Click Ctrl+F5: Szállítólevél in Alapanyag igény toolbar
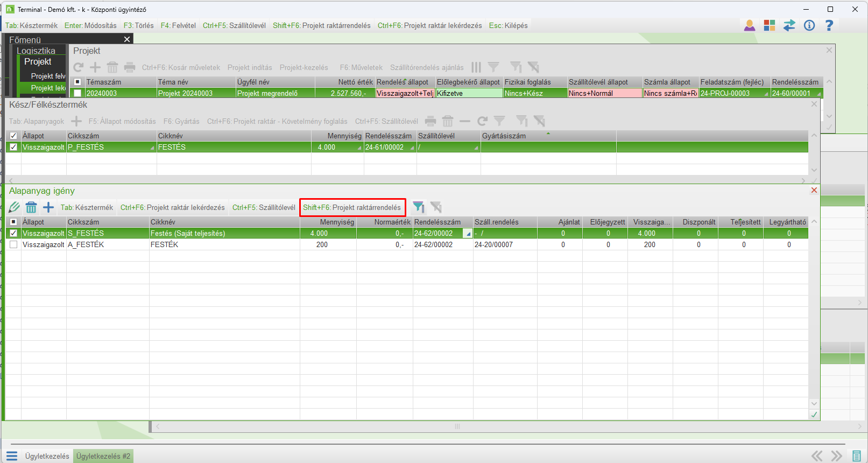This screenshot has height=463, width=868. click(x=264, y=207)
